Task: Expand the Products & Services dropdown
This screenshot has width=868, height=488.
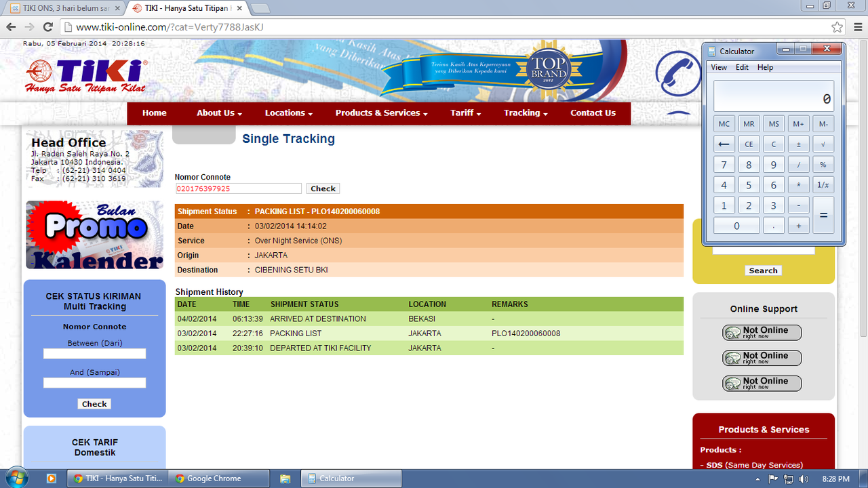Action: click(x=381, y=113)
